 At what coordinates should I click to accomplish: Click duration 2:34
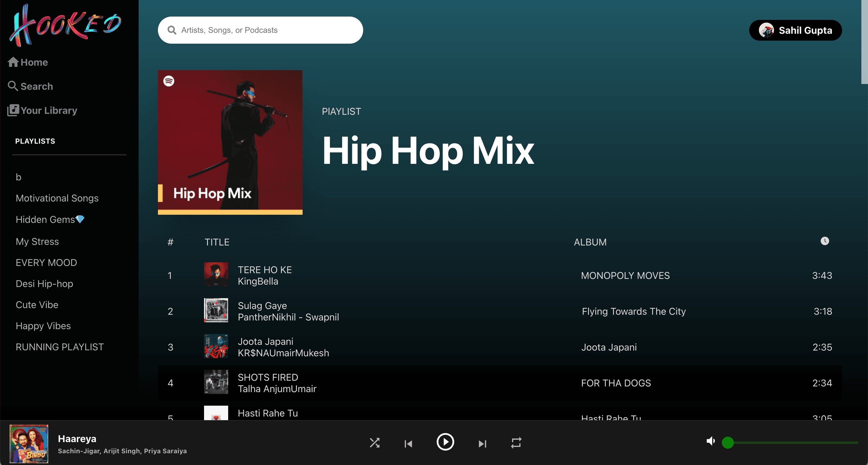[822, 383]
